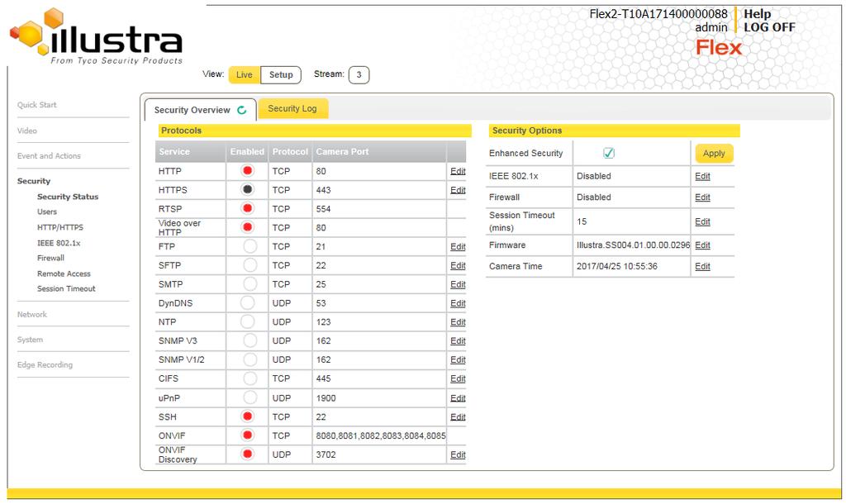Viewport: 846px width, 504px height.
Task: Expand the System menu section
Action: (30, 340)
